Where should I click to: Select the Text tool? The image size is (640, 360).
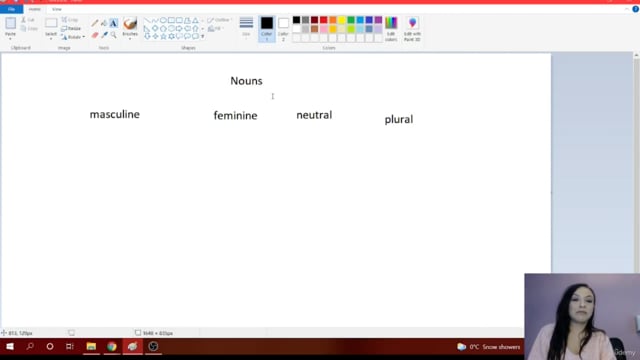113,23
